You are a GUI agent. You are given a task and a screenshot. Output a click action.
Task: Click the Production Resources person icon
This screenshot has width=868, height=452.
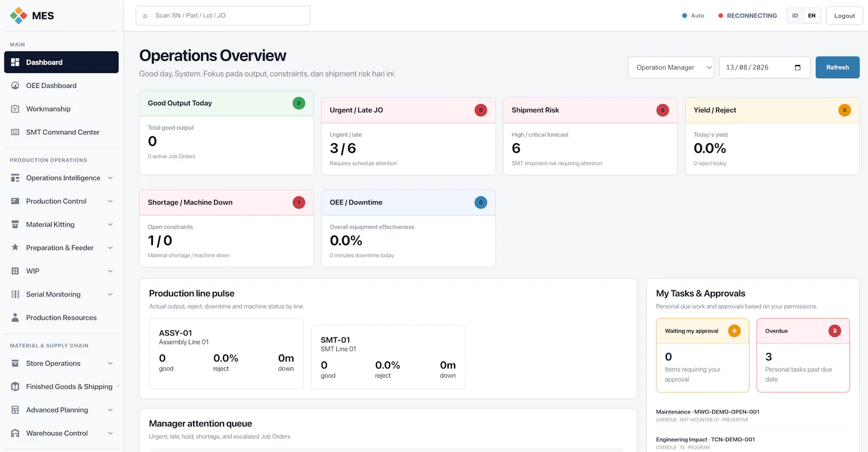click(x=15, y=317)
